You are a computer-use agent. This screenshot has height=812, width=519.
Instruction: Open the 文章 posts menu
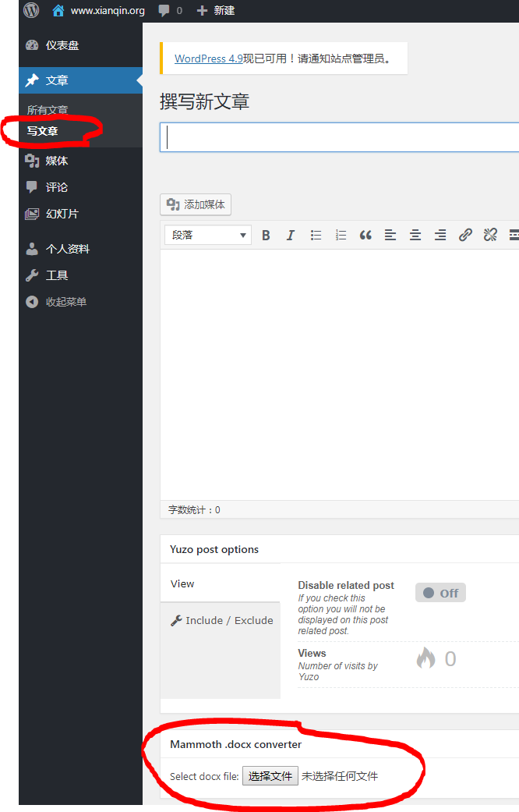80,80
